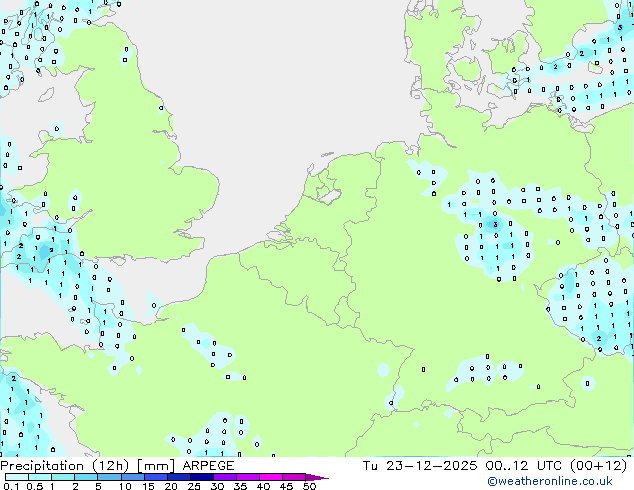Click the 'Tu 23-12-2025' date text
The height and width of the screenshot is (490, 634).
click(420, 466)
